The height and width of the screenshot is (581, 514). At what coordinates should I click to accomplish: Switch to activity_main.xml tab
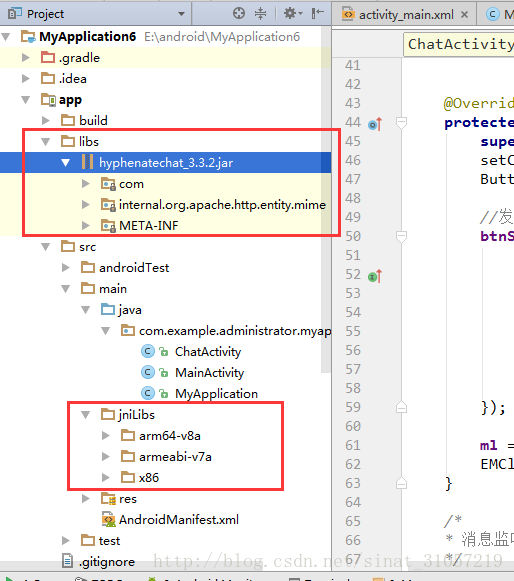(x=406, y=15)
